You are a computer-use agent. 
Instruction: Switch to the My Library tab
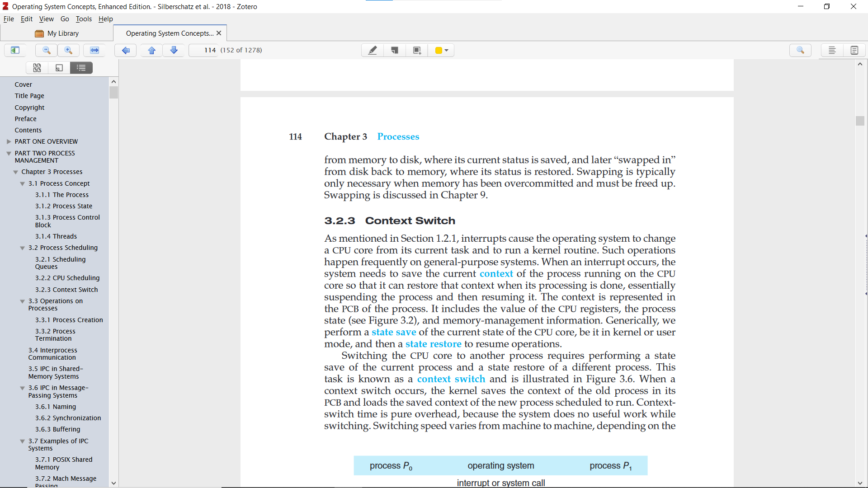62,33
